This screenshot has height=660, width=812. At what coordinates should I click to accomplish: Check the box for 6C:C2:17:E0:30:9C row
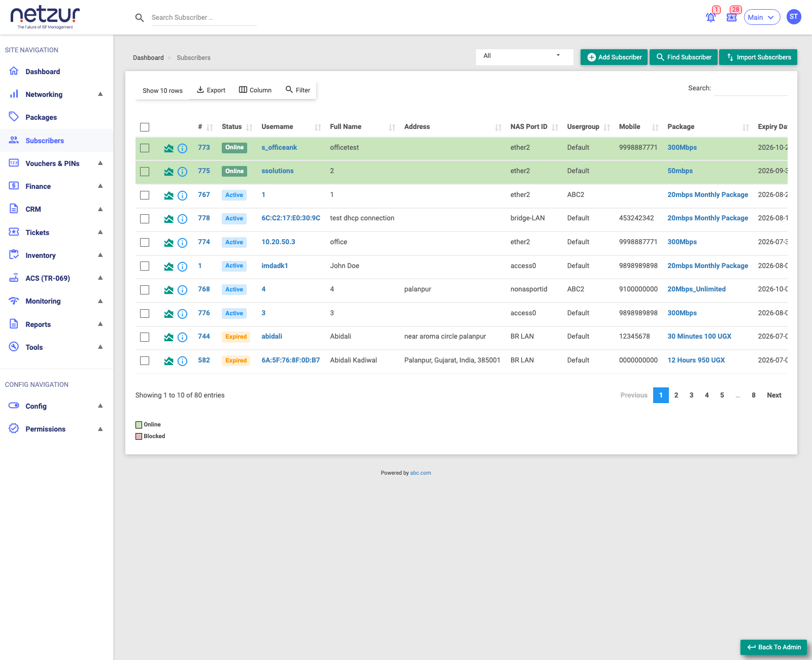click(x=145, y=218)
